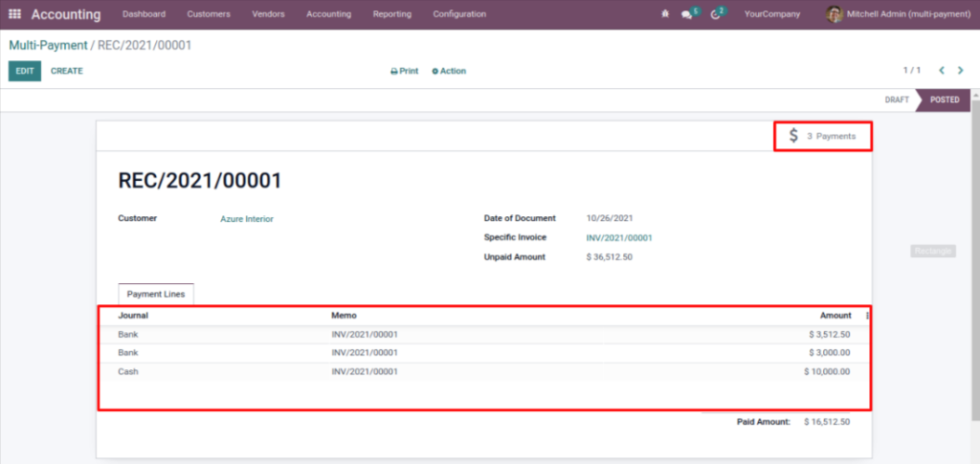Image resolution: width=980 pixels, height=464 pixels.
Task: Open specific invoice INV/2021/00001 link
Action: tap(619, 238)
